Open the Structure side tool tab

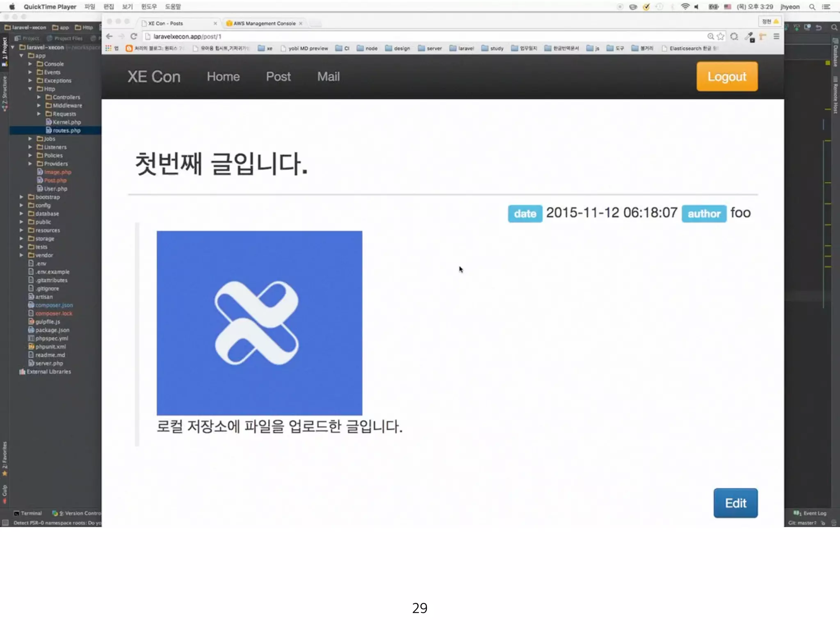(5, 94)
